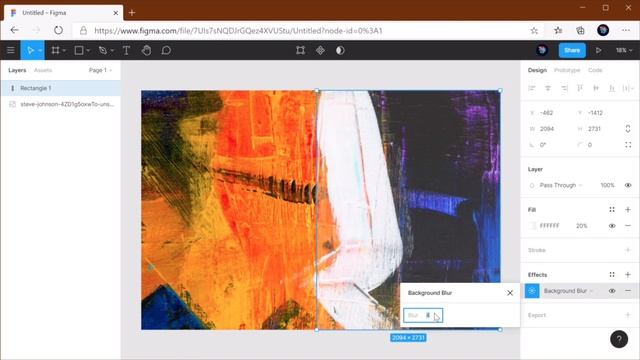Select the Hand tool
Screen dimensions: 640x360
[146, 50]
